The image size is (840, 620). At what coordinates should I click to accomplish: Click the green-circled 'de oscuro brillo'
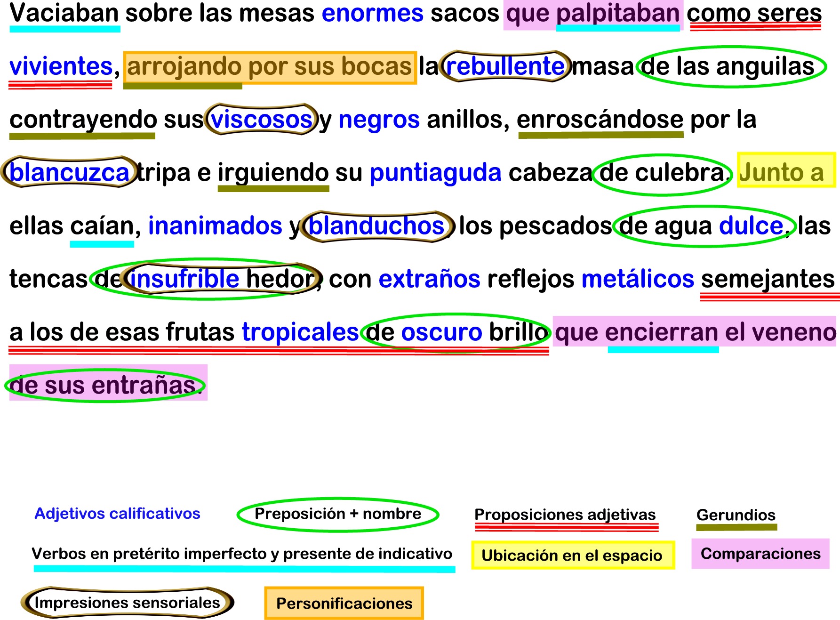(x=456, y=333)
